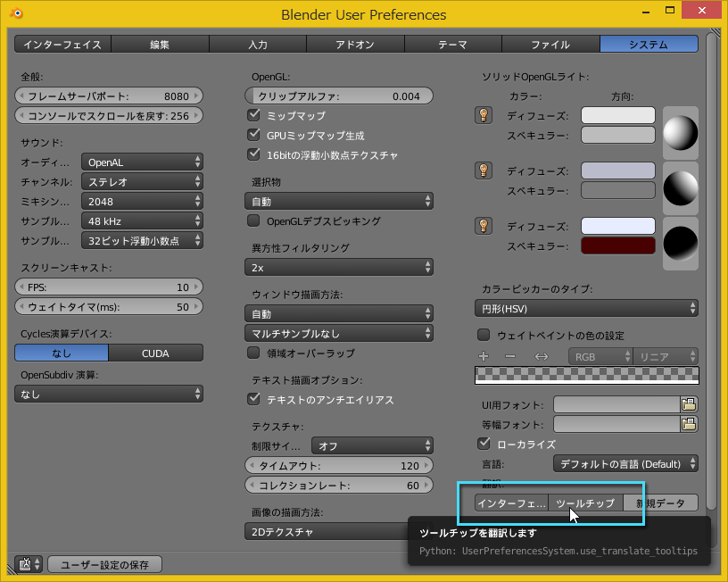This screenshot has width=728, height=582.
Task: Adjust second light direction sphere
Action: click(x=680, y=188)
